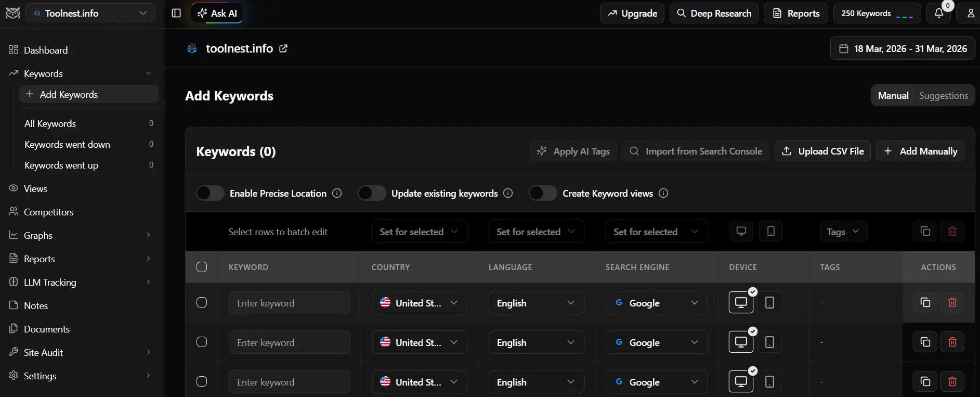Viewport: 980px width, 397px height.
Task: Set desktop device for selected rows
Action: 741,231
